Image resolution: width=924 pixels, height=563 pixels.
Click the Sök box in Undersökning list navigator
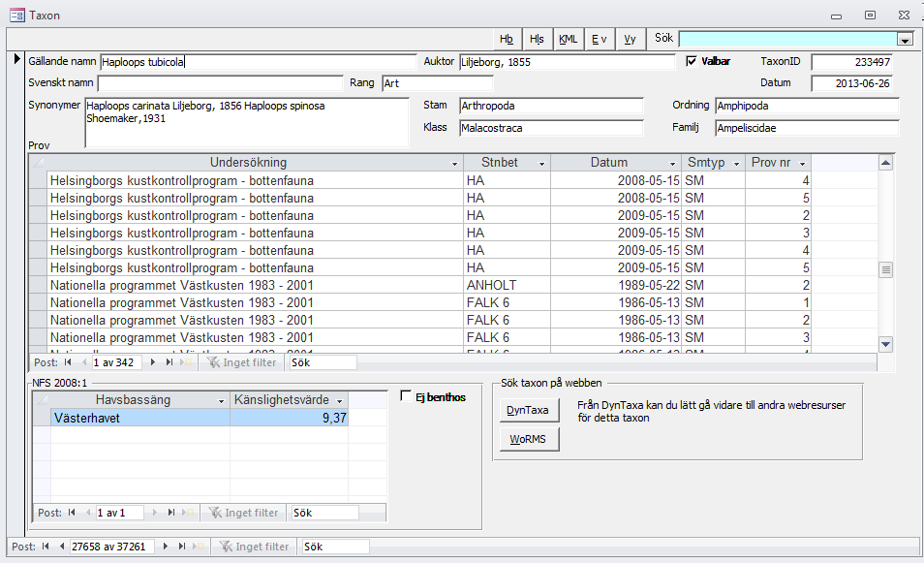[x=323, y=362]
